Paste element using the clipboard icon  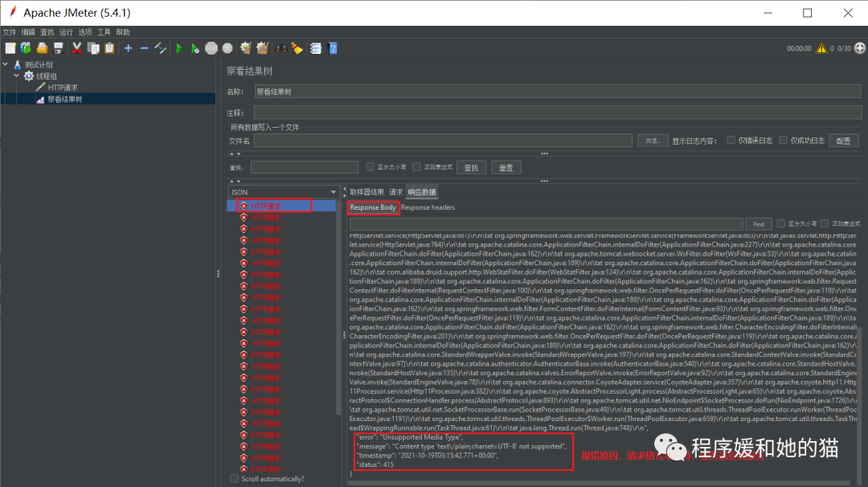[x=109, y=48]
